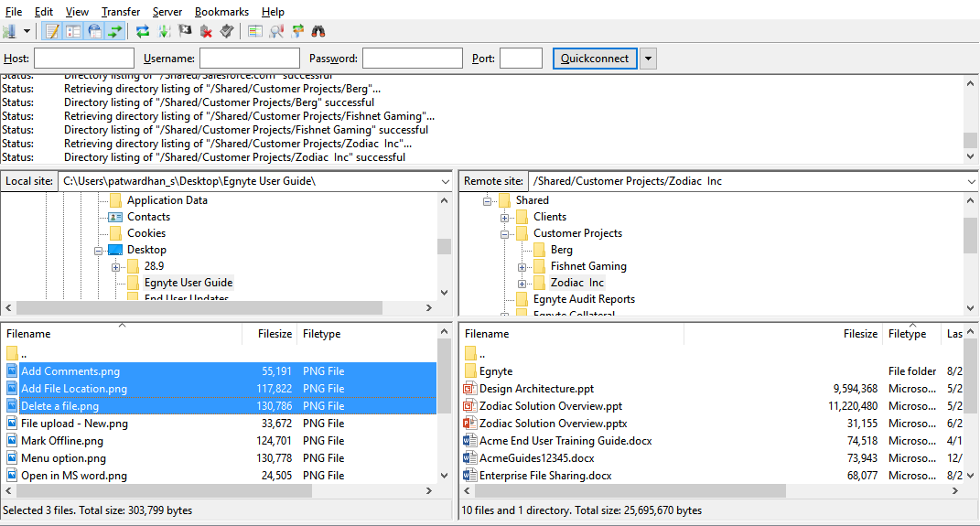The width and height of the screenshot is (980, 526).
Task: Open the Bookmarks menu
Action: pos(221,12)
